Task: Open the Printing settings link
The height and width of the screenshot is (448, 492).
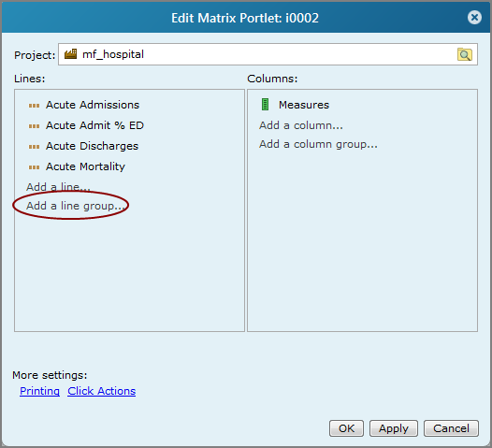Action: pos(39,391)
